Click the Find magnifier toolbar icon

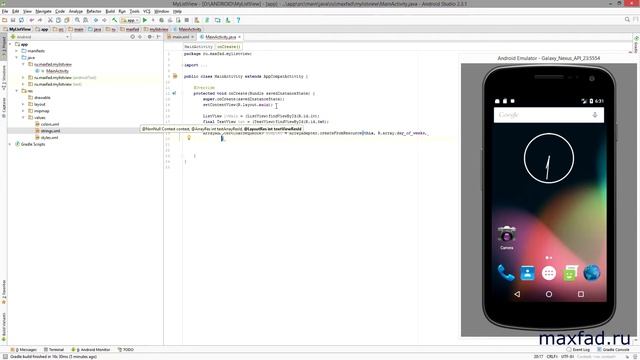(77, 20)
